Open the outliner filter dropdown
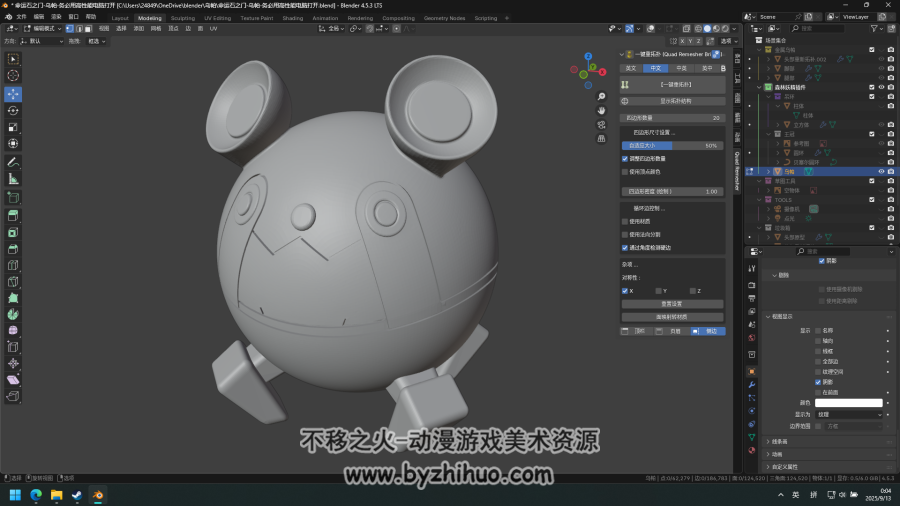Screen dimensions: 900x506 [876, 28]
